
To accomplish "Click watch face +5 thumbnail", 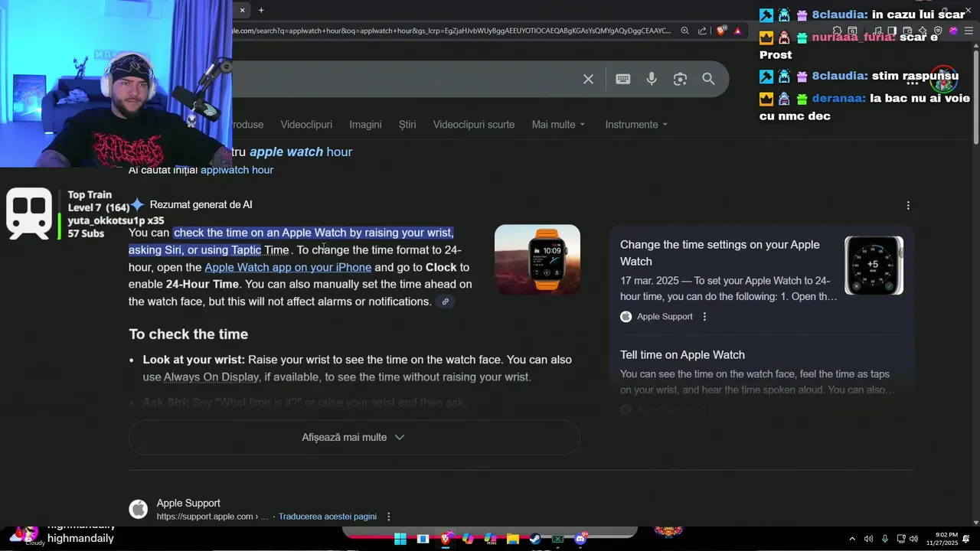I will pyautogui.click(x=874, y=266).
